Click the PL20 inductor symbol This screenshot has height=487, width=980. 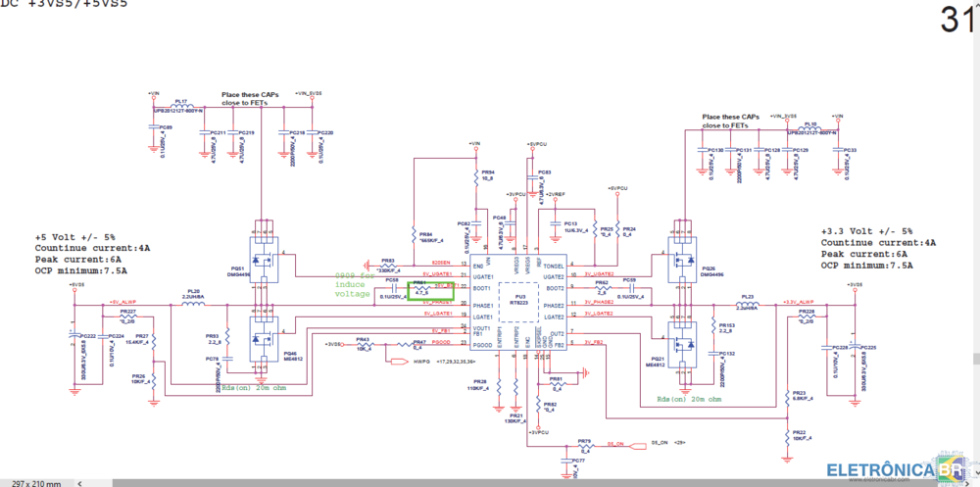pyautogui.click(x=194, y=301)
